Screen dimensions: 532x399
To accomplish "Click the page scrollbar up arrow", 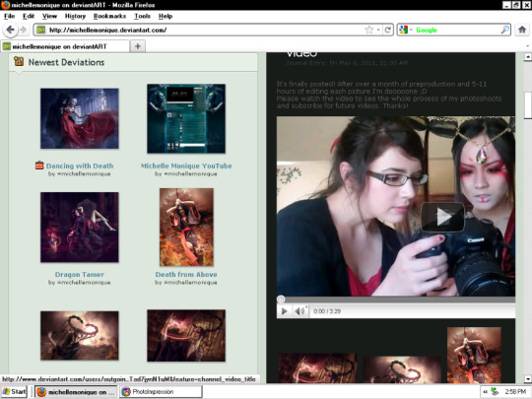I will [528, 57].
